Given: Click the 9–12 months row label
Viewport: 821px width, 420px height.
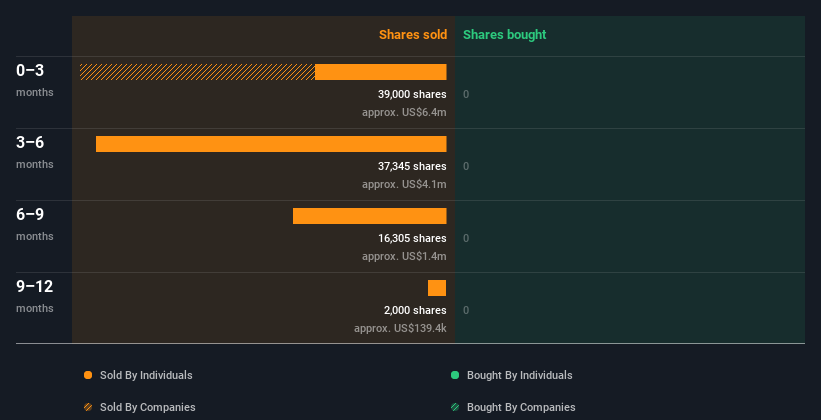Looking at the screenshot, I should [35, 296].
